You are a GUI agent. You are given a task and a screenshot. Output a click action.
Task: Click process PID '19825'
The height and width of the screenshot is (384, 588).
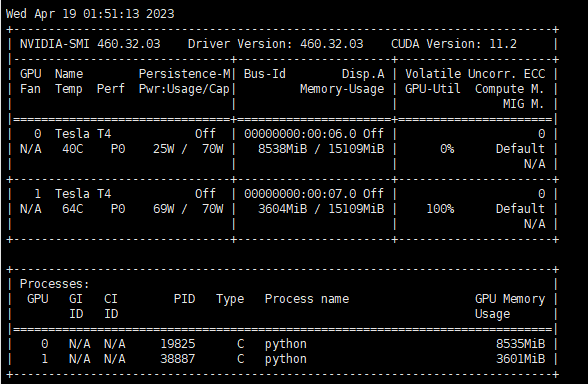pyautogui.click(x=178, y=344)
